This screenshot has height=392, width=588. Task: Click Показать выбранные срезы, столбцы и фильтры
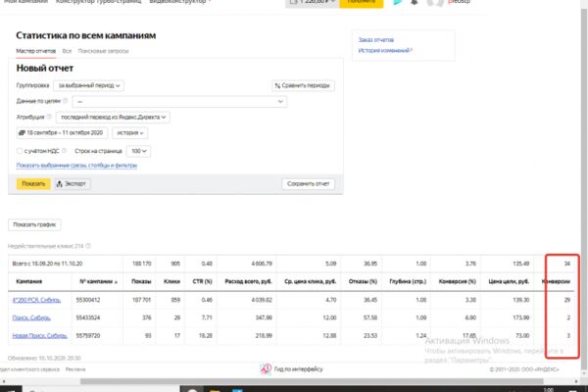76,166
